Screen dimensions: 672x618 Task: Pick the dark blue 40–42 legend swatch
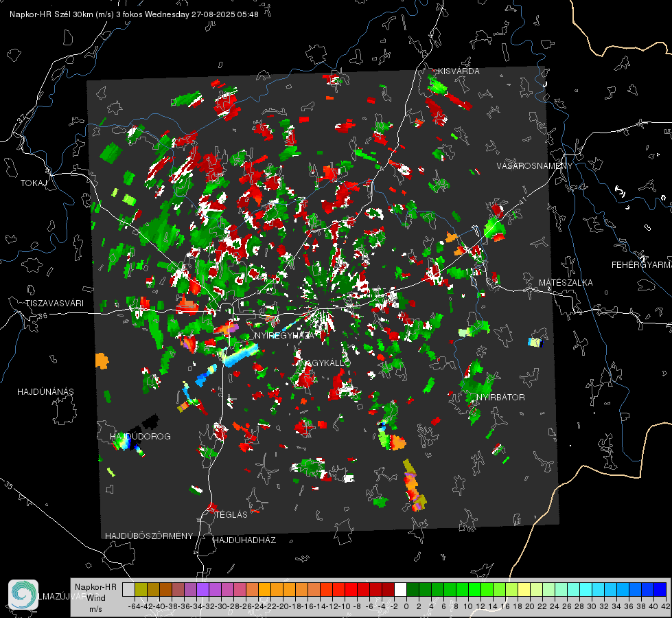pyautogui.click(x=660, y=589)
